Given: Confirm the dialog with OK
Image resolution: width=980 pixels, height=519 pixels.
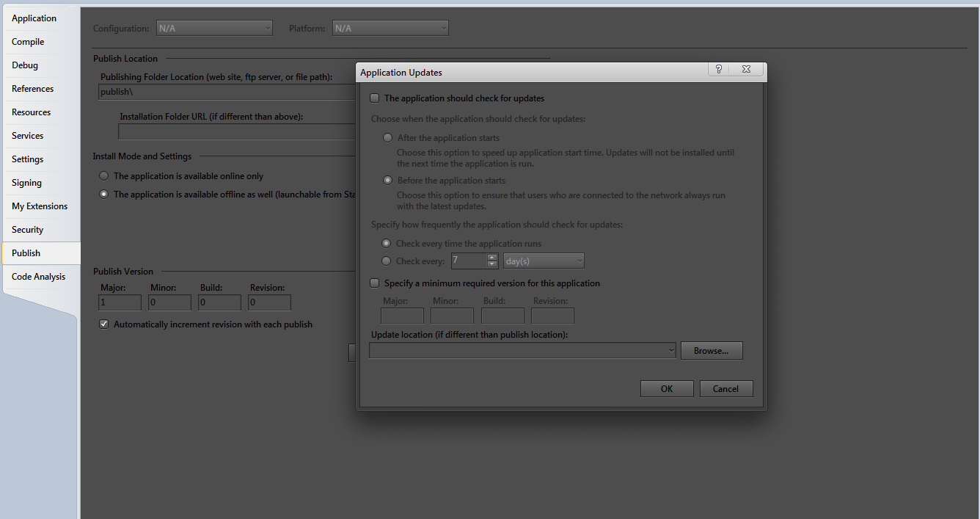Looking at the screenshot, I should click(667, 389).
